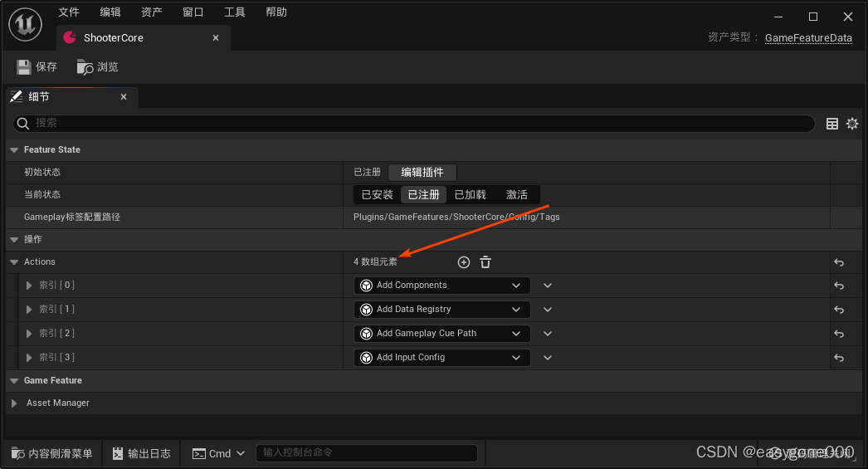Screen dimensions: 868x469
Task: Click class icon in Add Data Registry field
Action: tap(366, 310)
